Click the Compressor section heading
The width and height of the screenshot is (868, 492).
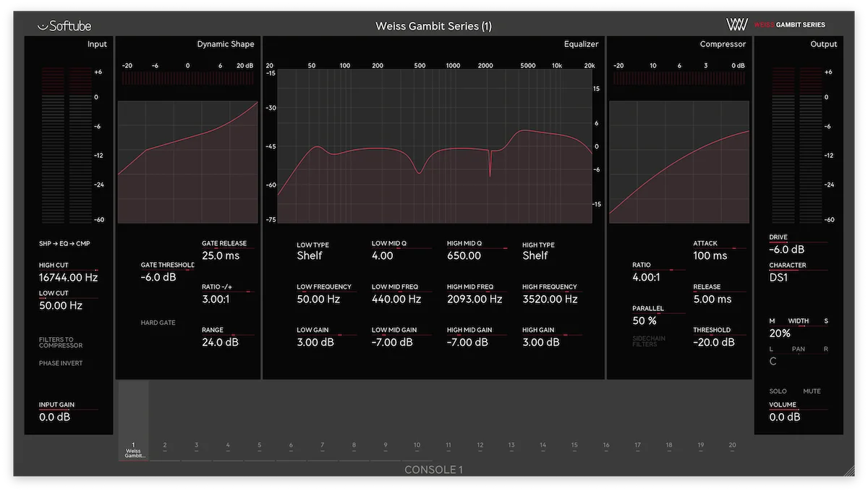(723, 44)
